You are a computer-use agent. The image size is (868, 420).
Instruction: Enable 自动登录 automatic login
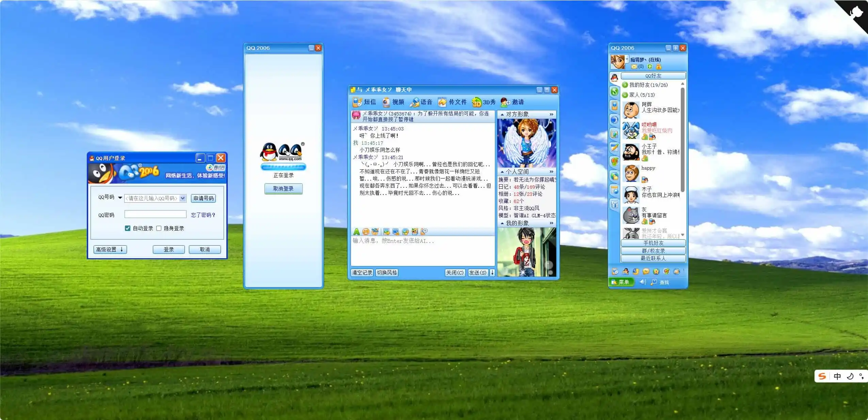(128, 228)
